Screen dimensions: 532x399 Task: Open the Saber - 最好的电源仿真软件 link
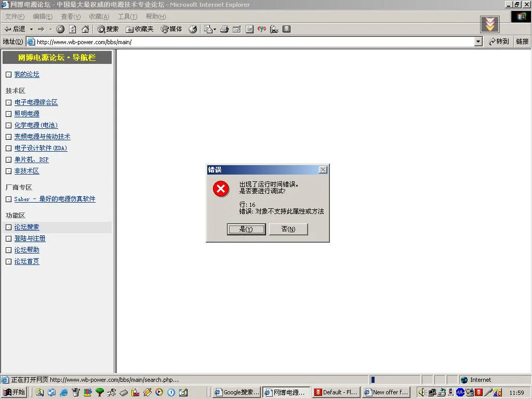tap(55, 199)
